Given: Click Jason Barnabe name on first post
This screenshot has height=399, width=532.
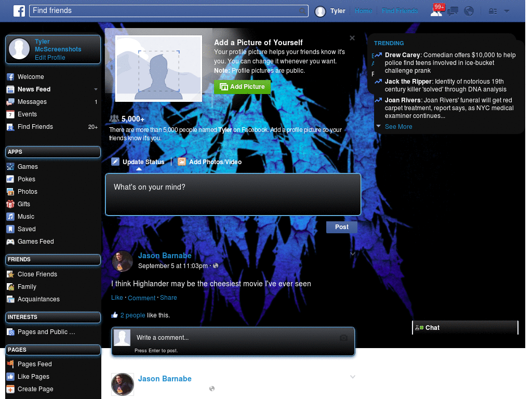Looking at the screenshot, I should 165,256.
